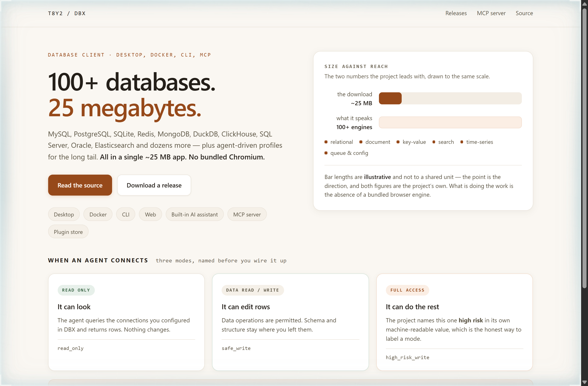
Task: Click the high_risk_write code value
Action: pos(407,357)
